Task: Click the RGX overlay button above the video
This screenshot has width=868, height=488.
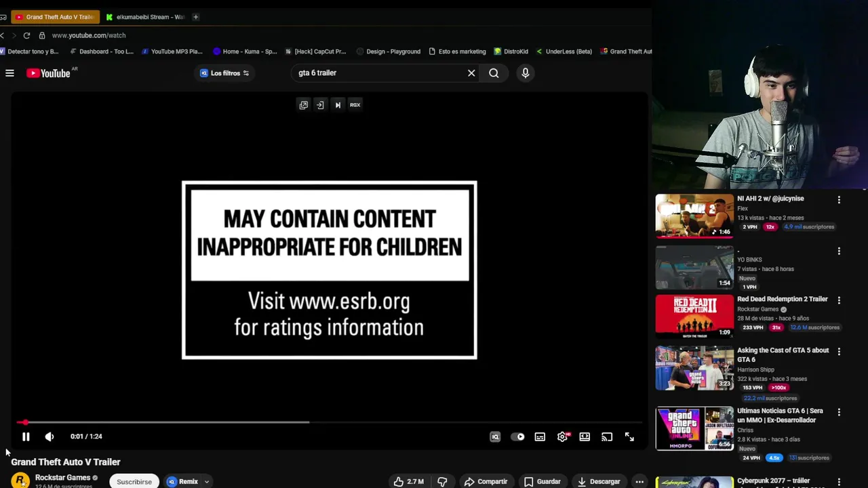Action: [x=355, y=105]
